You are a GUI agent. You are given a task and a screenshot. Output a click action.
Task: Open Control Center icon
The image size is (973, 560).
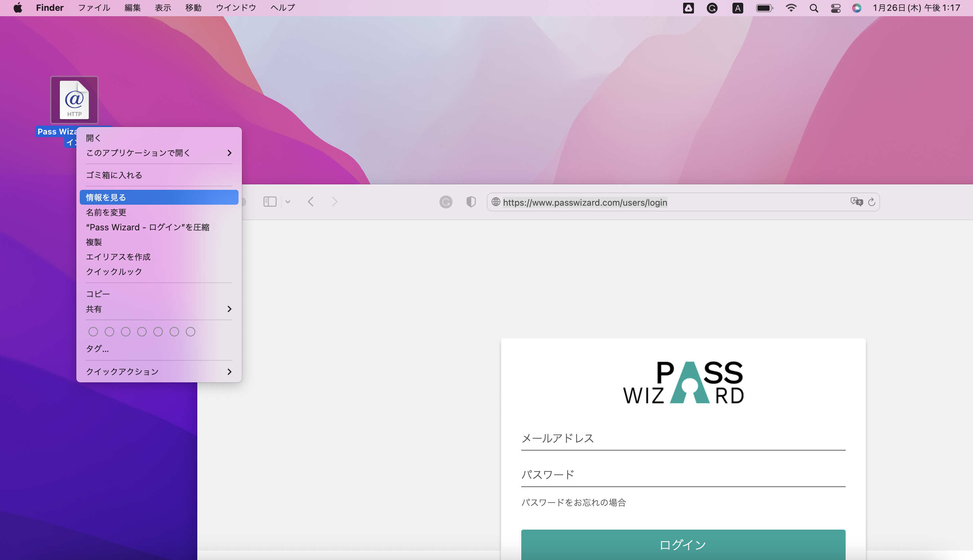click(835, 8)
